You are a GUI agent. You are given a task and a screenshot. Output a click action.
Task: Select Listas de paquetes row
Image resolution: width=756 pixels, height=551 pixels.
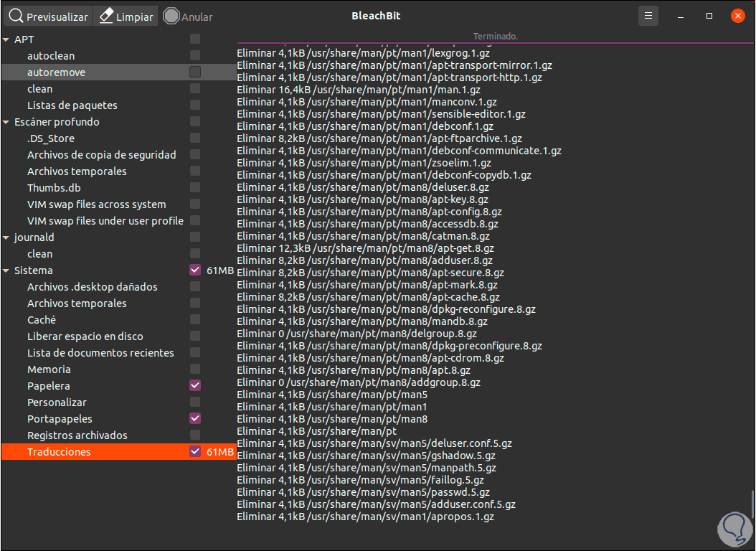tap(118, 105)
